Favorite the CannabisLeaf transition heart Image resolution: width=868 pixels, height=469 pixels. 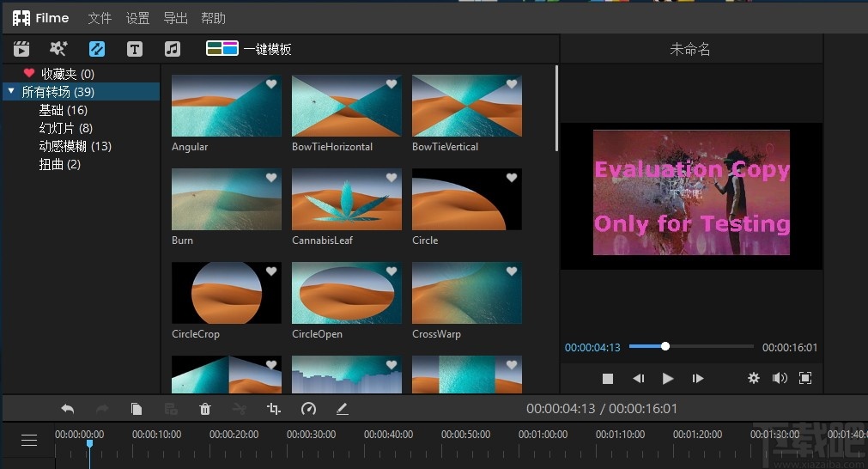tap(392, 177)
